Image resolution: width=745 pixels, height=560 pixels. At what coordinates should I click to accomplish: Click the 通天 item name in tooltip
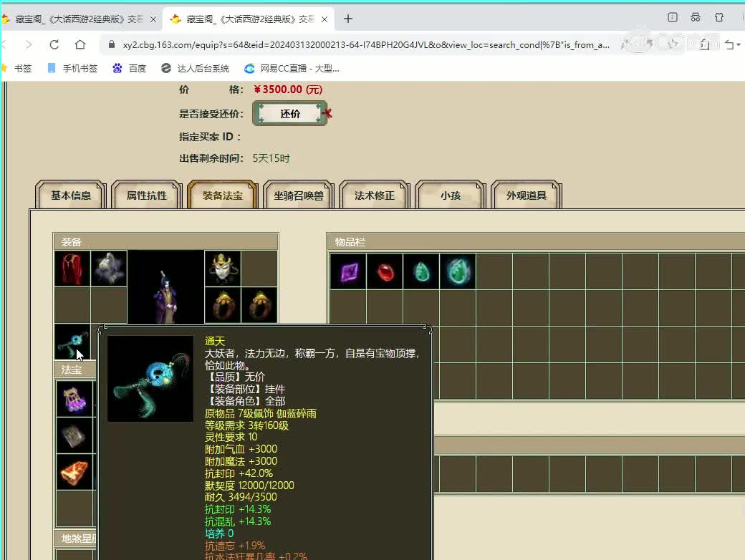(x=214, y=341)
